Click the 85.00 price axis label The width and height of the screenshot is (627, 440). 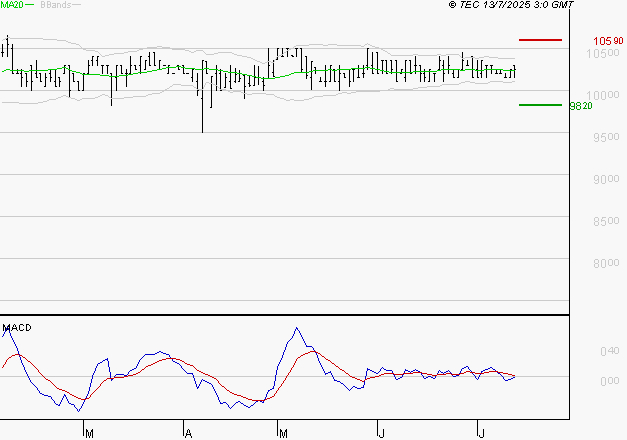606,221
